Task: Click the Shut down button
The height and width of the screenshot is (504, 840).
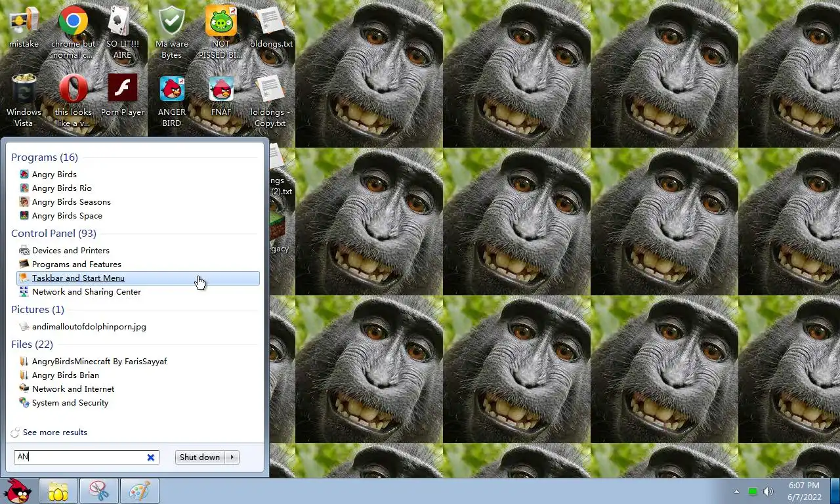Action: coord(200,457)
